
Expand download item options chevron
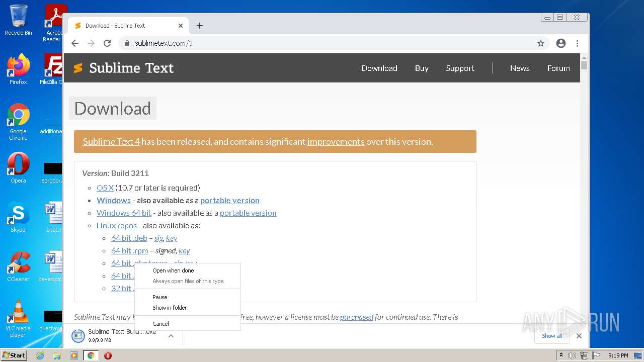coord(171,336)
